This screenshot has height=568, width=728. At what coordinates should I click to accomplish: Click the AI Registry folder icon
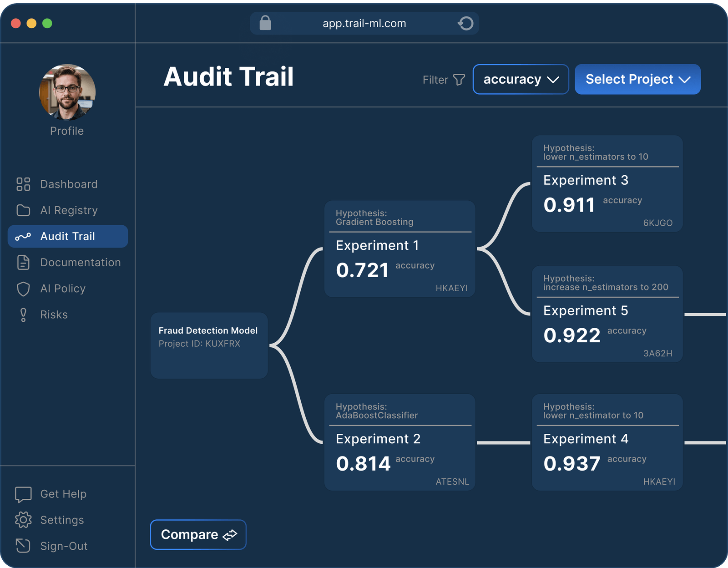tap(23, 210)
